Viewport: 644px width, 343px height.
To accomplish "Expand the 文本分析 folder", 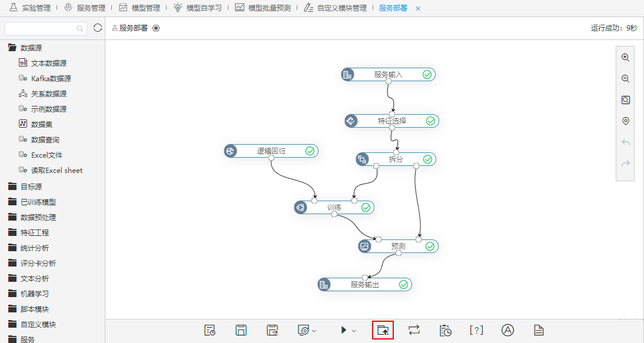I will [29, 279].
